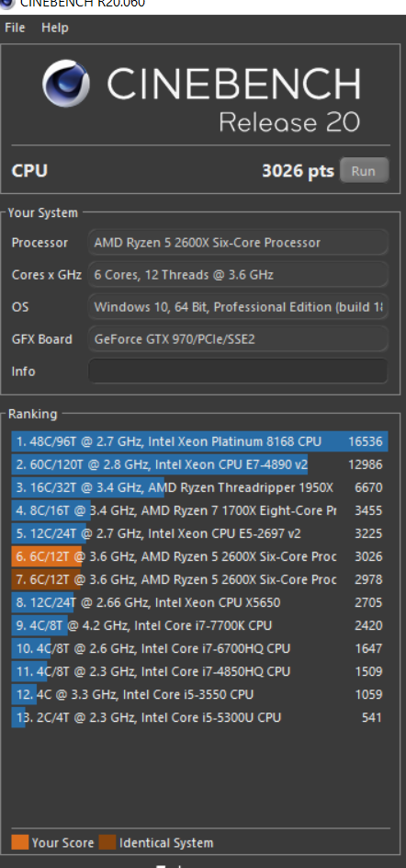Viewport: 406px width, 868px height.
Task: Select the Ryzen 7 1700X ranking row
Action: click(x=199, y=510)
